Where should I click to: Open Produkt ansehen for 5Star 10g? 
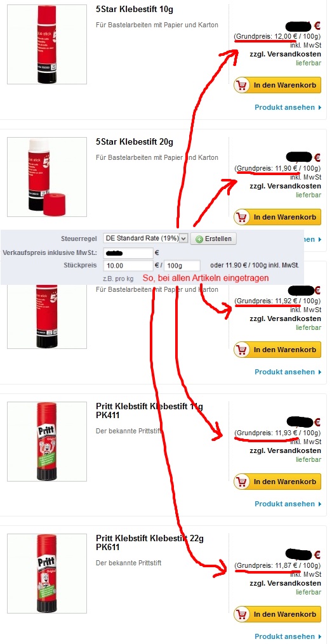288,108
